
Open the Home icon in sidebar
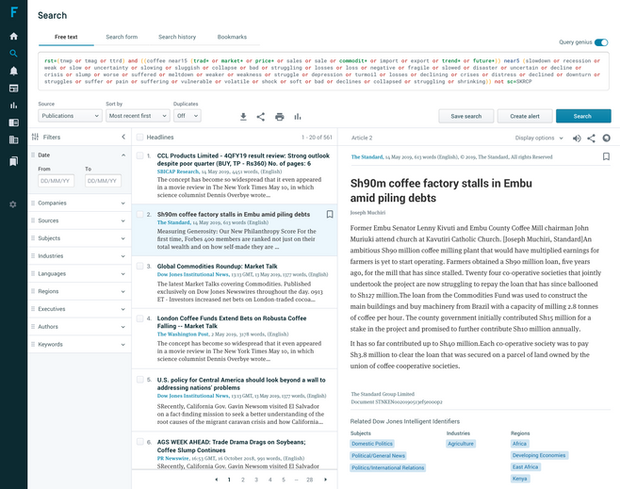pyautogui.click(x=13, y=35)
